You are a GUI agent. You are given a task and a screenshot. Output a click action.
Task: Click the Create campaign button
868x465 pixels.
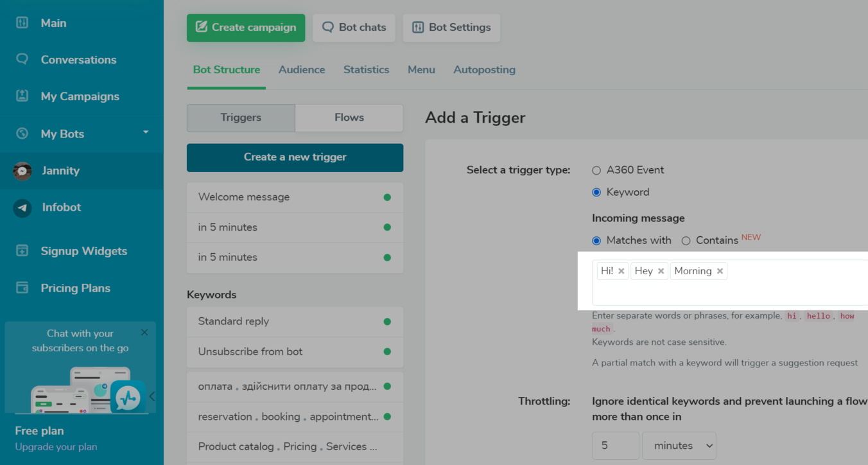(x=246, y=28)
